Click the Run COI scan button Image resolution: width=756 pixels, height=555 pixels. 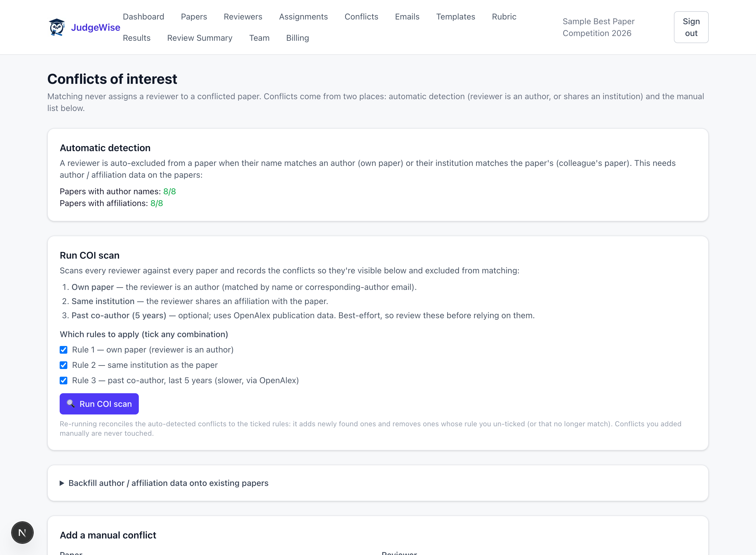(99, 404)
